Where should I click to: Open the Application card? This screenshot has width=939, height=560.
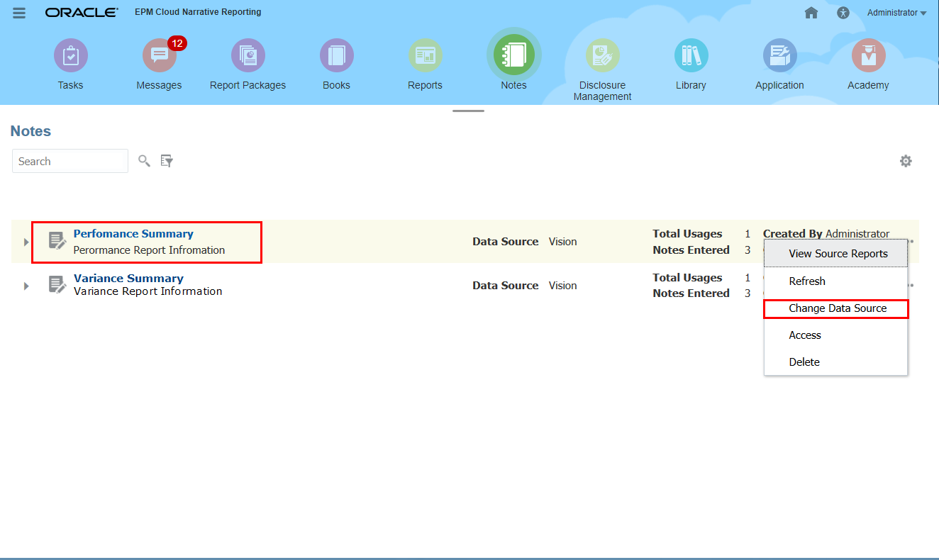click(x=779, y=65)
